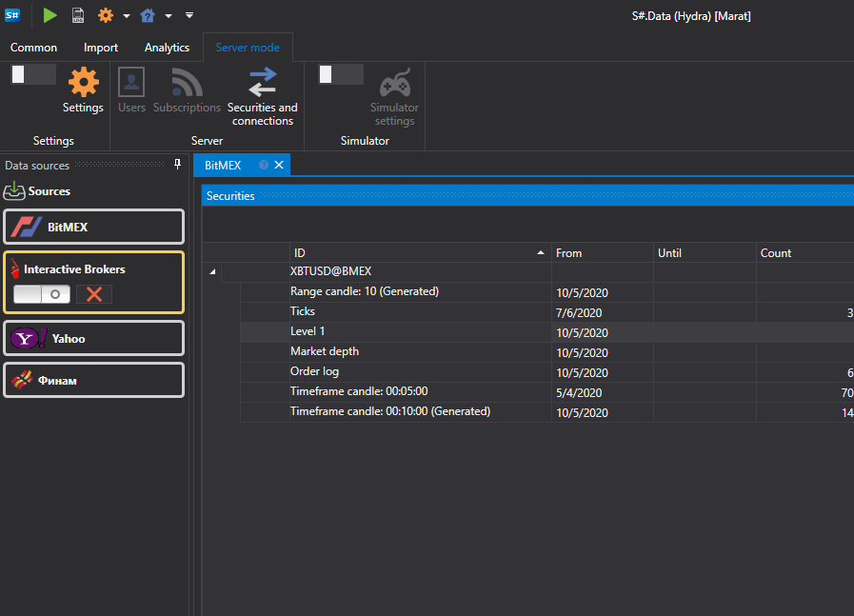This screenshot has height=616, width=854.
Task: Pin the Data sources panel
Action: tap(177, 165)
